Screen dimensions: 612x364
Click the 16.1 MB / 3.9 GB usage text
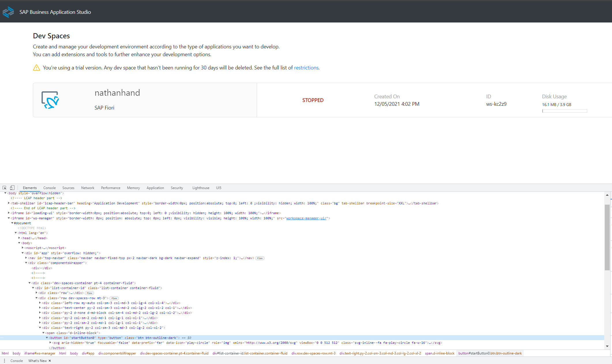(x=557, y=105)
